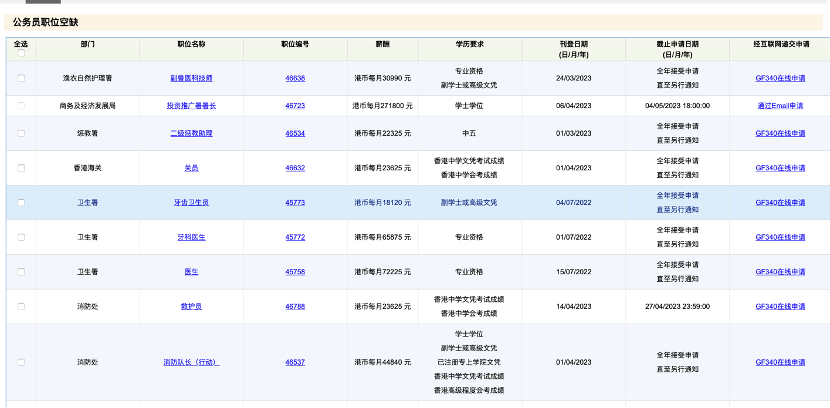Check the box for 渔农自然护理署 row
830x408 pixels.
click(x=21, y=77)
